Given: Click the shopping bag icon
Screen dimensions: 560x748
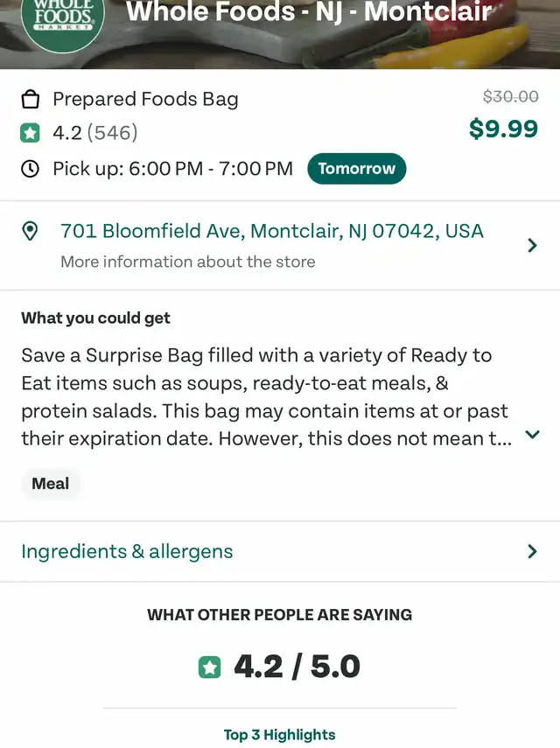Looking at the screenshot, I should pos(31,100).
